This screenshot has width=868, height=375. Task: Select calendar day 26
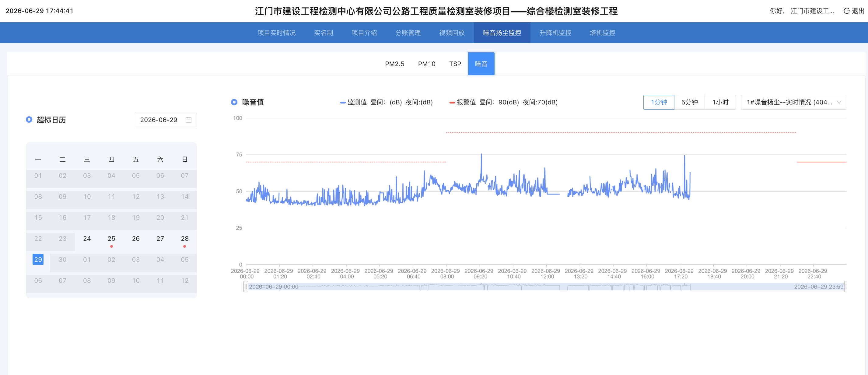pyautogui.click(x=136, y=239)
